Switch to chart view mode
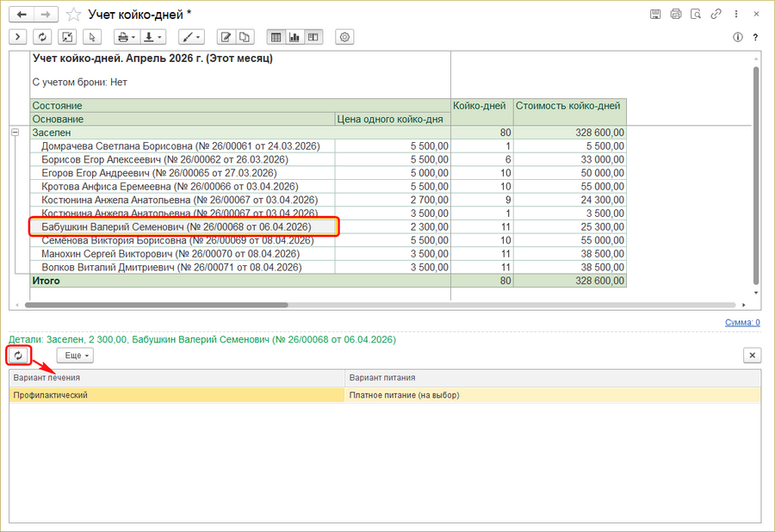The width and height of the screenshot is (775, 532). pos(294,37)
